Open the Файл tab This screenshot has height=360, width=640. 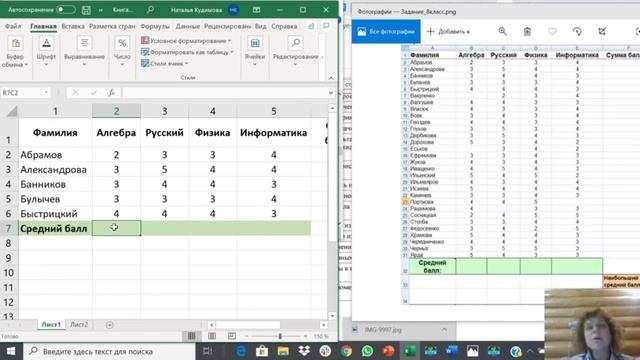point(13,26)
